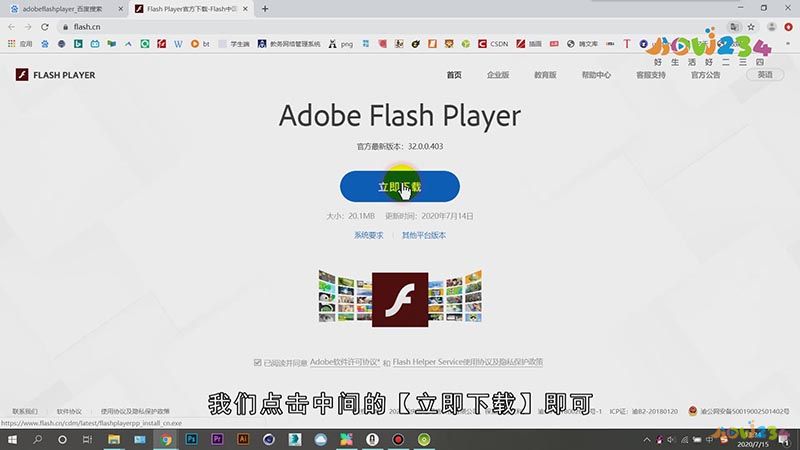This screenshot has width=800, height=450.
Task: Open the volume control in system tray
Action: pyautogui.click(x=671, y=439)
